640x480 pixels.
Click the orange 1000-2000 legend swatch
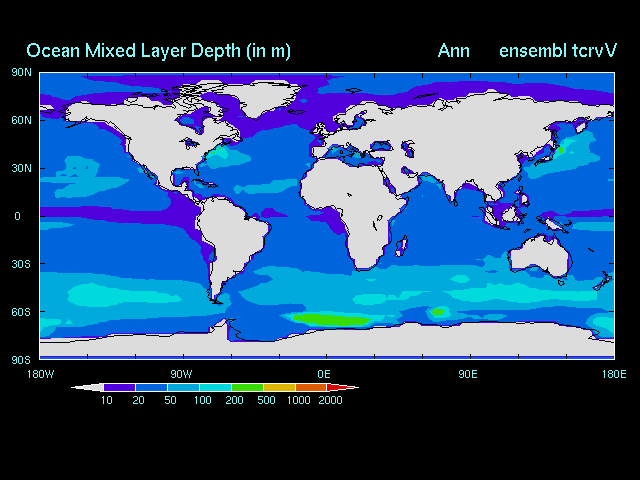tap(311, 387)
